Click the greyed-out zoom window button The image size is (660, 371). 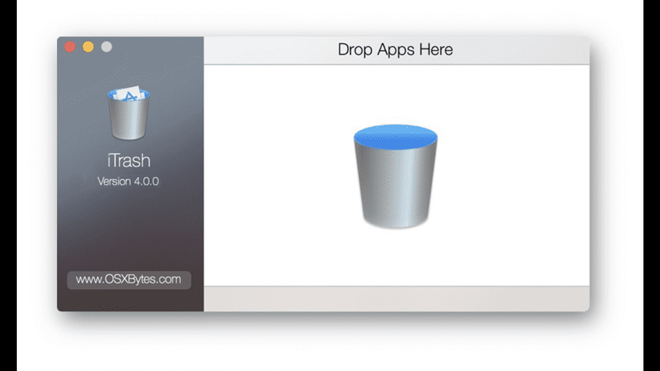[106, 47]
